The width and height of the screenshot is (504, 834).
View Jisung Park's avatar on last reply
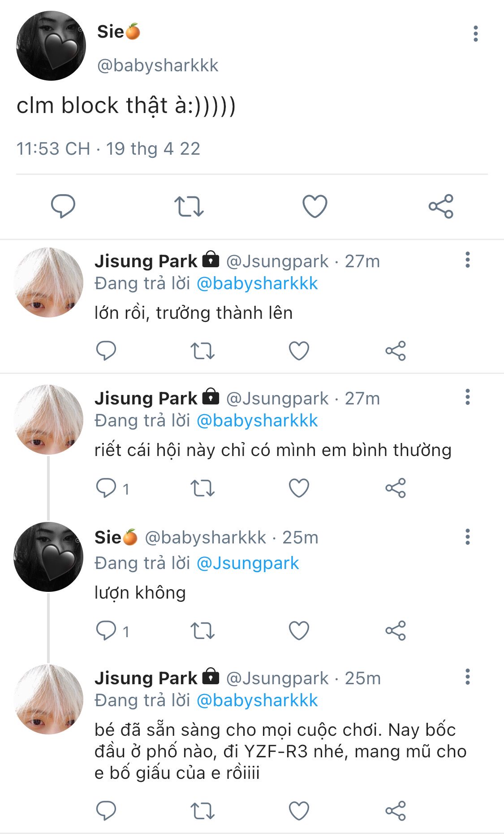48,699
